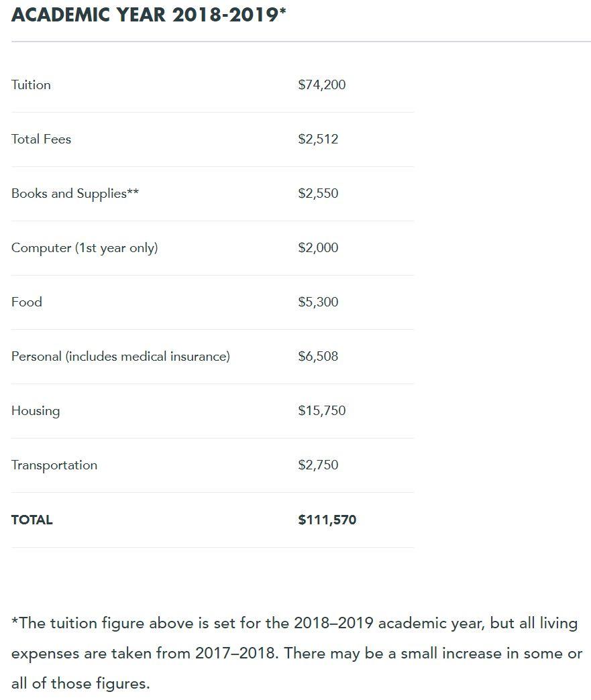
Task: Select the $2,750 transportation amount
Action: click(318, 465)
